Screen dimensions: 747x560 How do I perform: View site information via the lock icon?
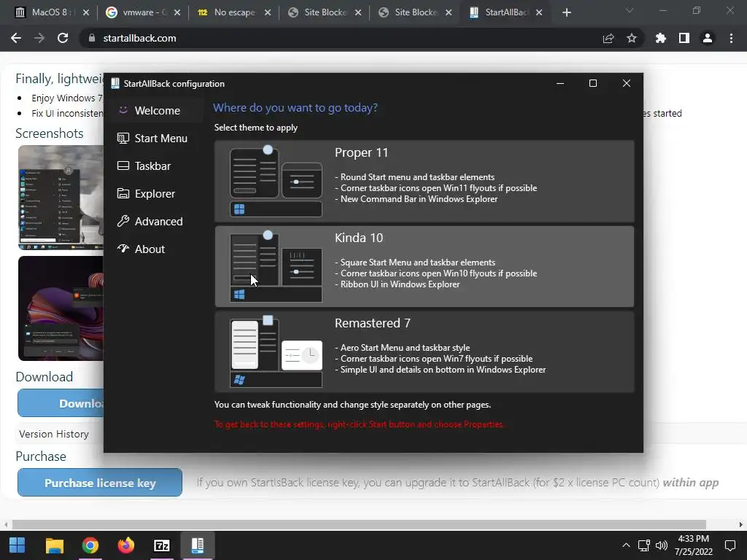(x=92, y=38)
